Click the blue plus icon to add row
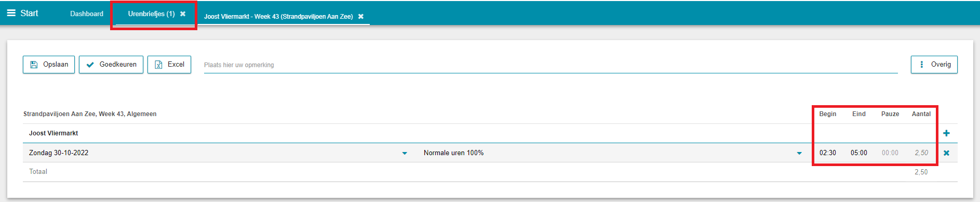 pos(946,133)
